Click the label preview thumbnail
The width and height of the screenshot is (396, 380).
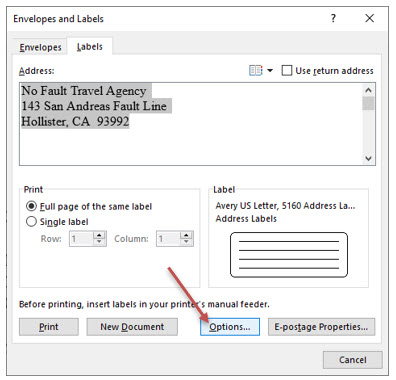[289, 255]
